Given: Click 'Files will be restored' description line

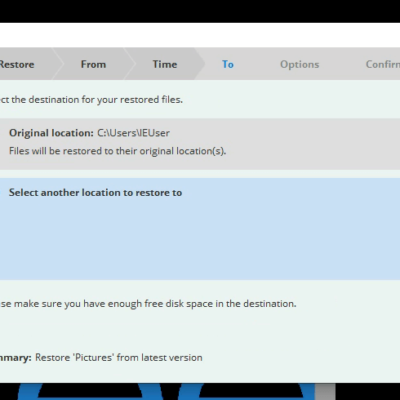Looking at the screenshot, I should [x=117, y=151].
